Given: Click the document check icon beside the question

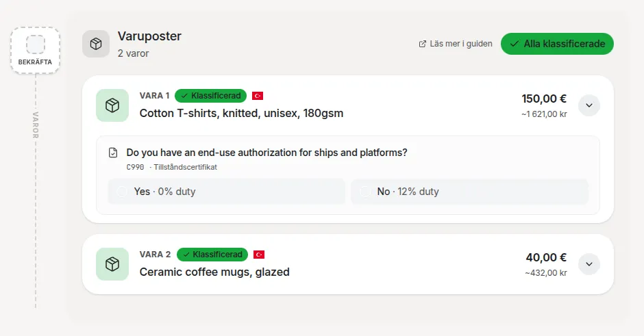Looking at the screenshot, I should pyautogui.click(x=114, y=153).
